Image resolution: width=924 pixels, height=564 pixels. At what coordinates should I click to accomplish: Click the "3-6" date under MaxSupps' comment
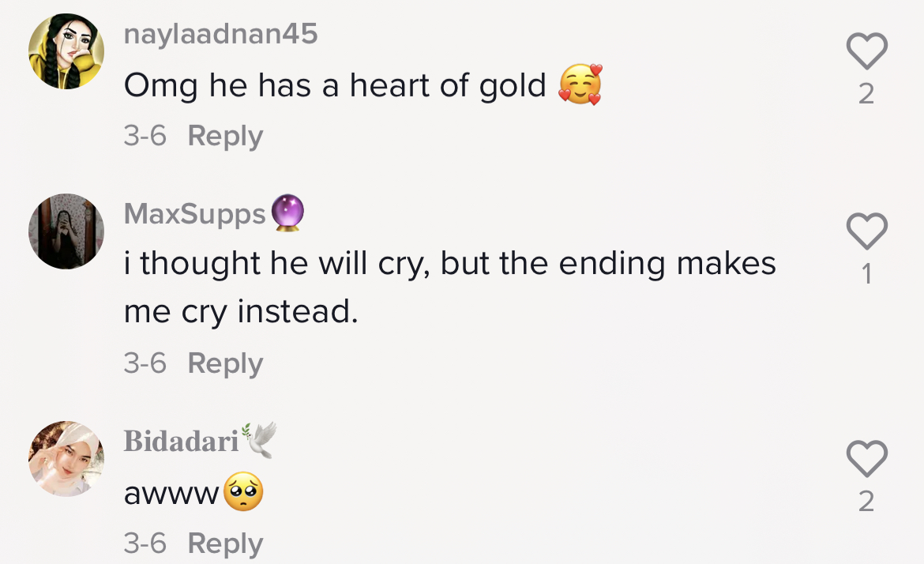click(x=145, y=363)
